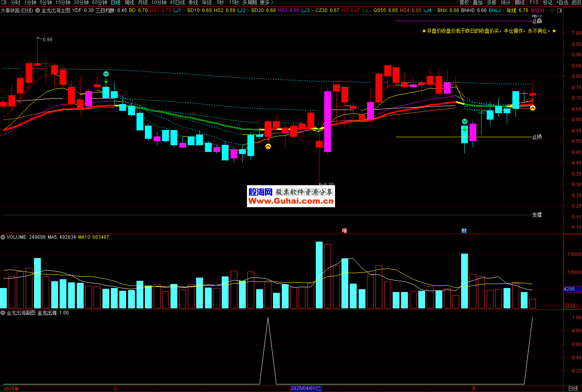This screenshot has width=582, height=392.
Task: Click the 日线 label at bottom-right corner
Action: 573,389
